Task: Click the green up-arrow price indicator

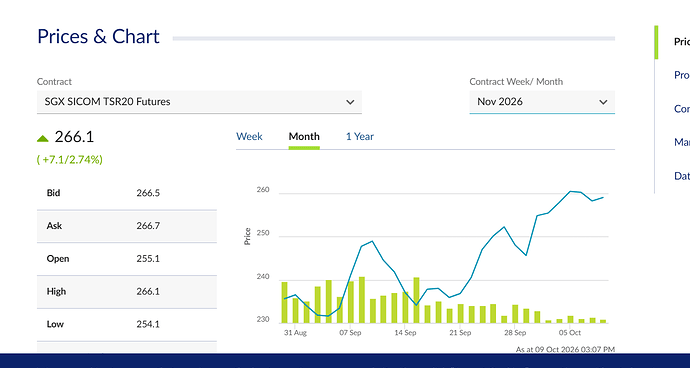Action: coord(43,138)
